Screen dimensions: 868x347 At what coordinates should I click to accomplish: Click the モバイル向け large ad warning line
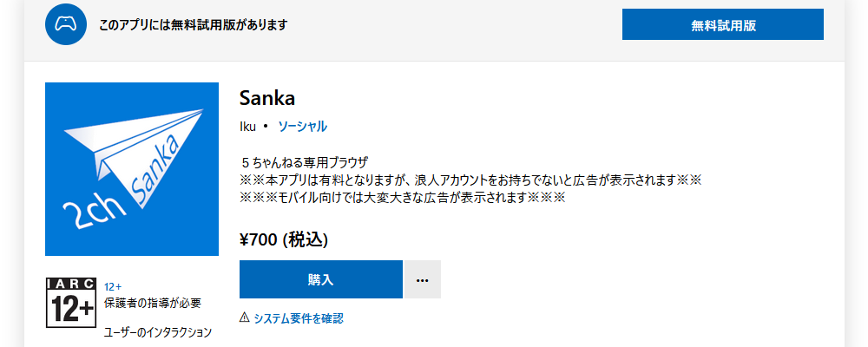pos(403,198)
